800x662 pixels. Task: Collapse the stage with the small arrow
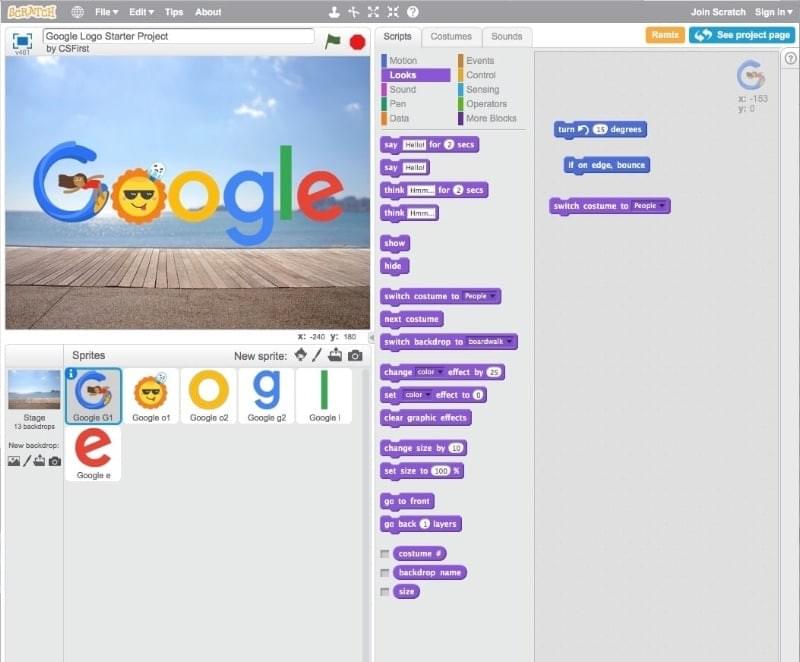click(371, 337)
